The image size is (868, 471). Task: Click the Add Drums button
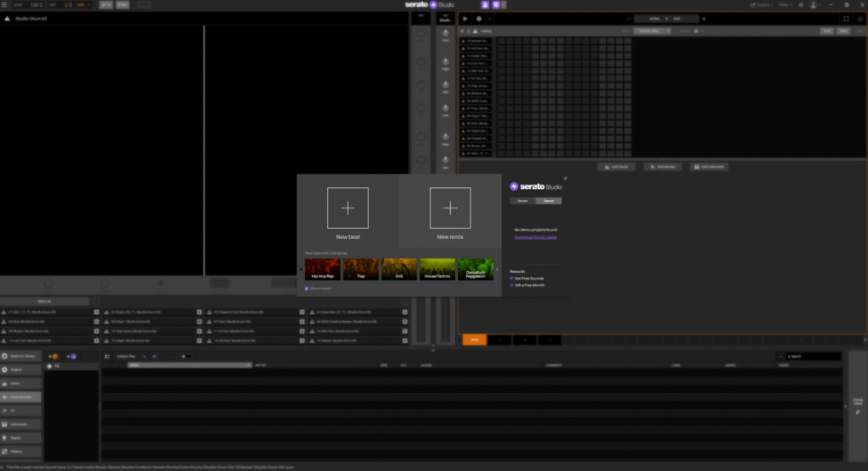tap(616, 167)
